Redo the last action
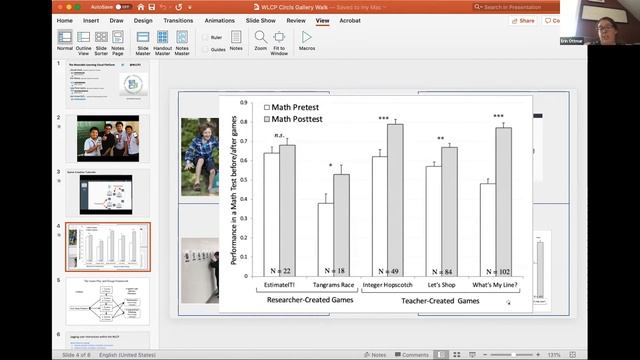The image size is (640, 360). pos(179,7)
